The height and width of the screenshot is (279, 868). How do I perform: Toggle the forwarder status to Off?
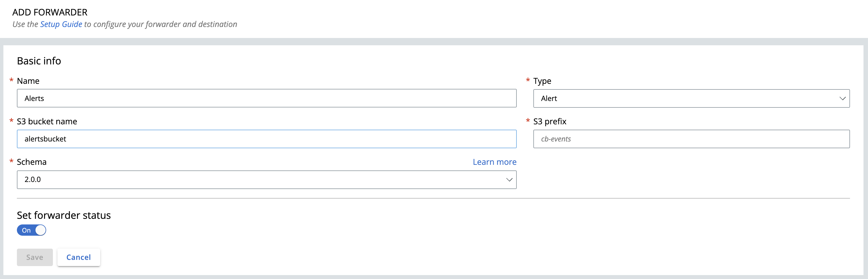click(31, 230)
